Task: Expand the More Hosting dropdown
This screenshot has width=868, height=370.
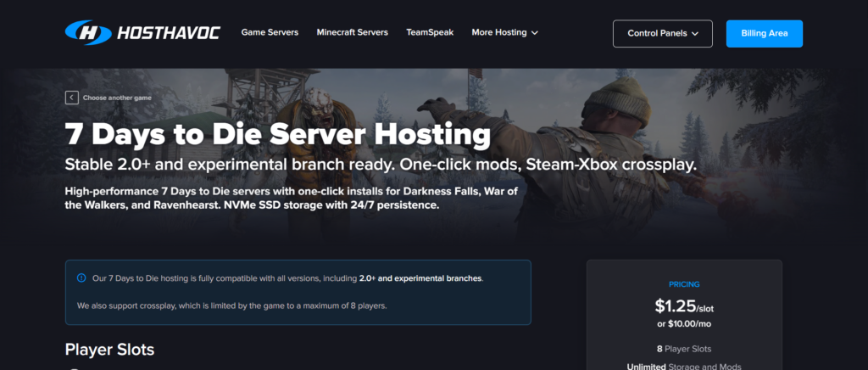Action: 505,33
